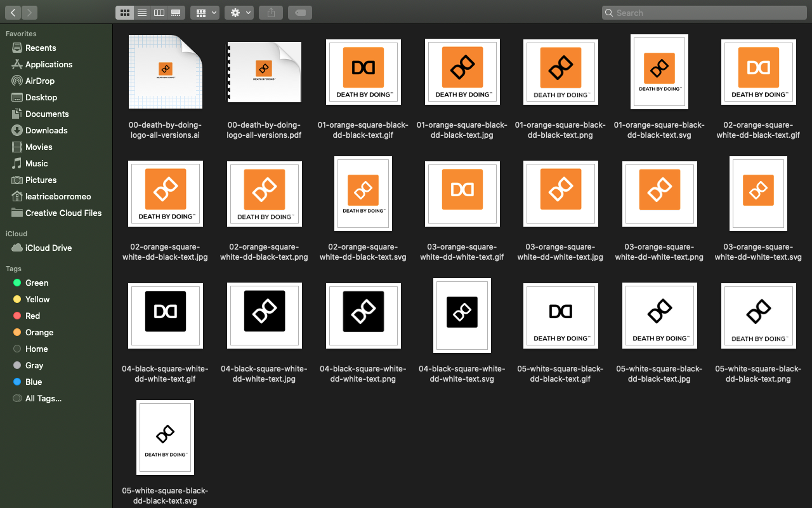Screen dimensions: 812x508
Task: Select the 02-orange-square-white-dd-black-text.jpg thumbnail
Action: click(x=165, y=194)
